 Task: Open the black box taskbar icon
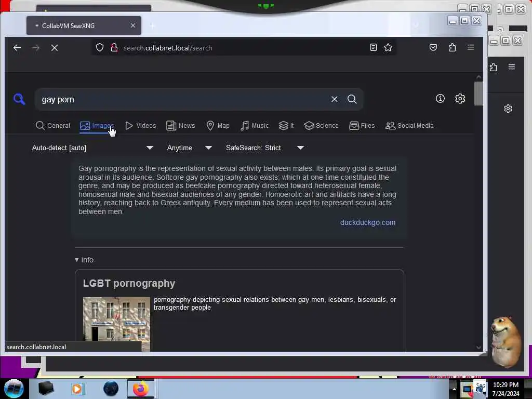point(46,389)
